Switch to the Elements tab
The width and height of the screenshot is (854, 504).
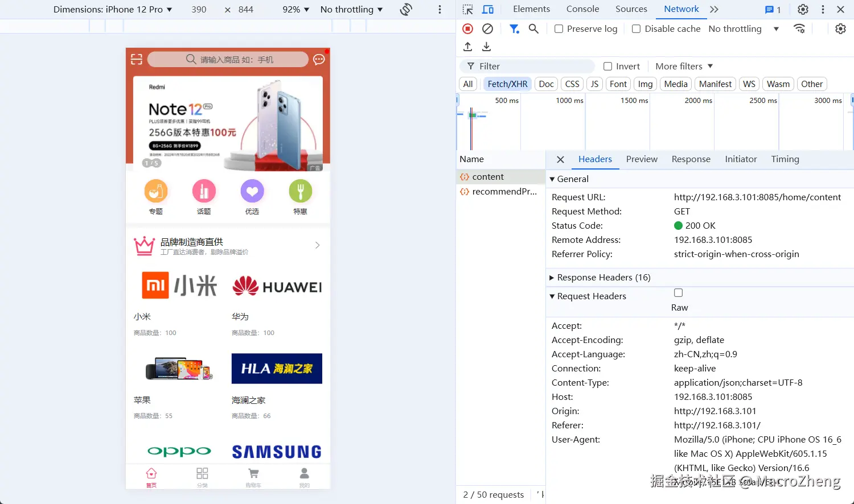click(531, 9)
